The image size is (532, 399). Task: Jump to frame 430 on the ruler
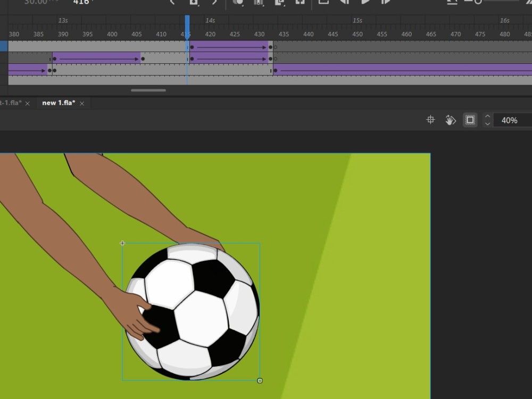pos(259,34)
